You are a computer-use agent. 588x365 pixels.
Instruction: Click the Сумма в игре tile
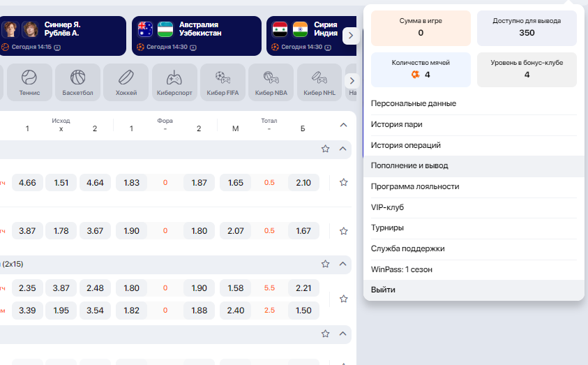(421, 28)
